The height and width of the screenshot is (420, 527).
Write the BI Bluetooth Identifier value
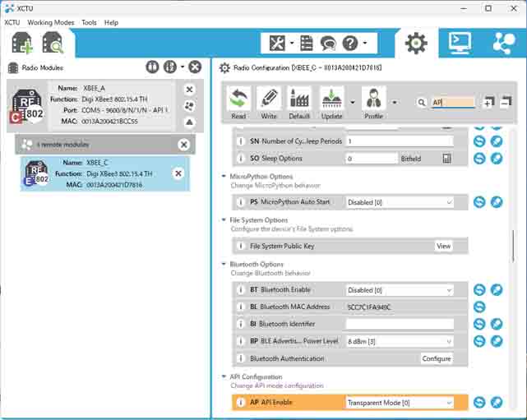[497, 324]
